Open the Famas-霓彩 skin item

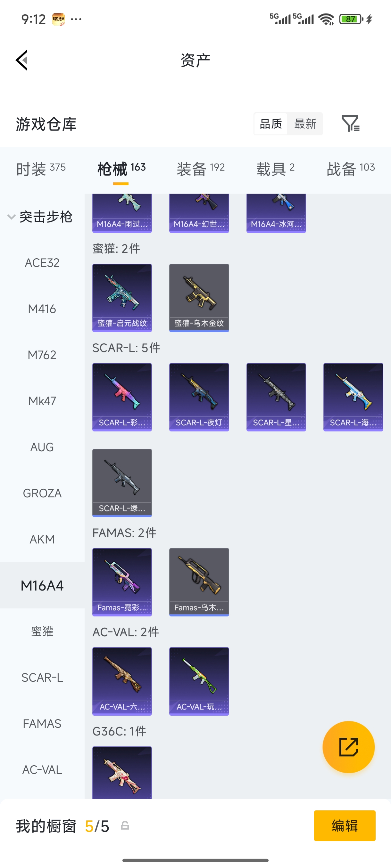click(122, 582)
